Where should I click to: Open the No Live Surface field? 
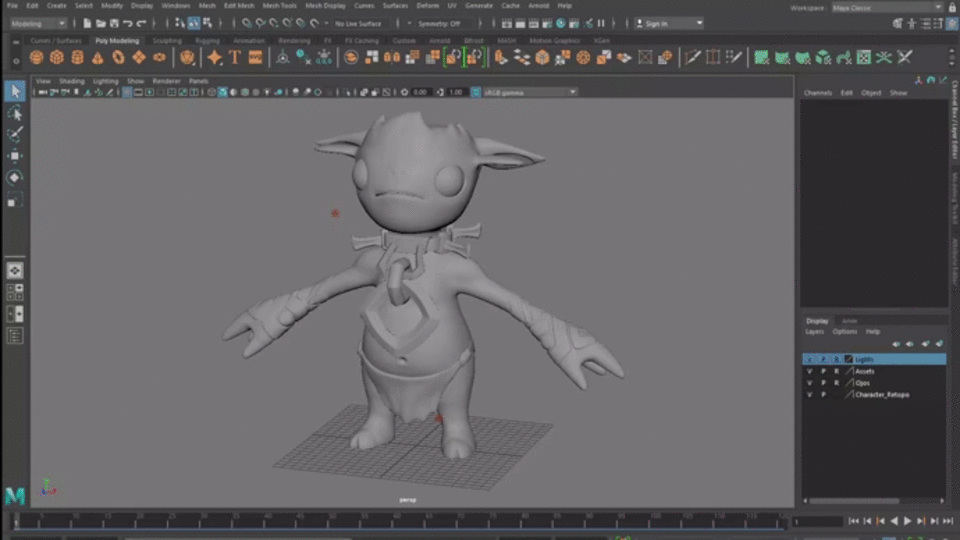(359, 24)
